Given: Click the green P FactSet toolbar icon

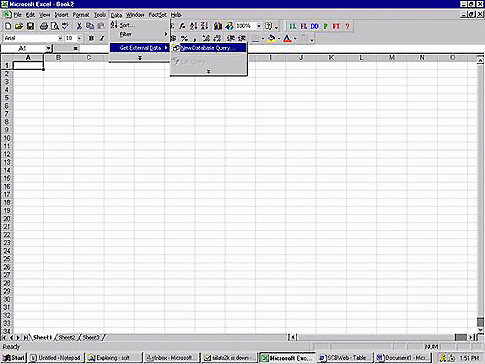Looking at the screenshot, I should [x=325, y=26].
